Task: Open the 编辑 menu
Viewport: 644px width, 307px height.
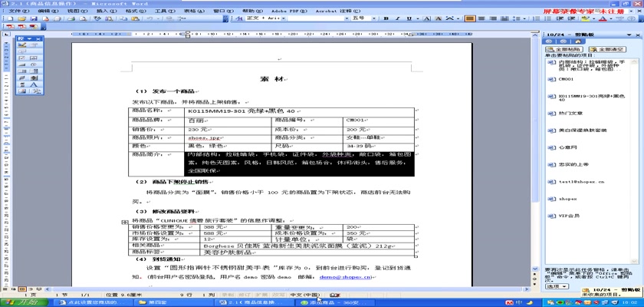Action: click(48, 11)
